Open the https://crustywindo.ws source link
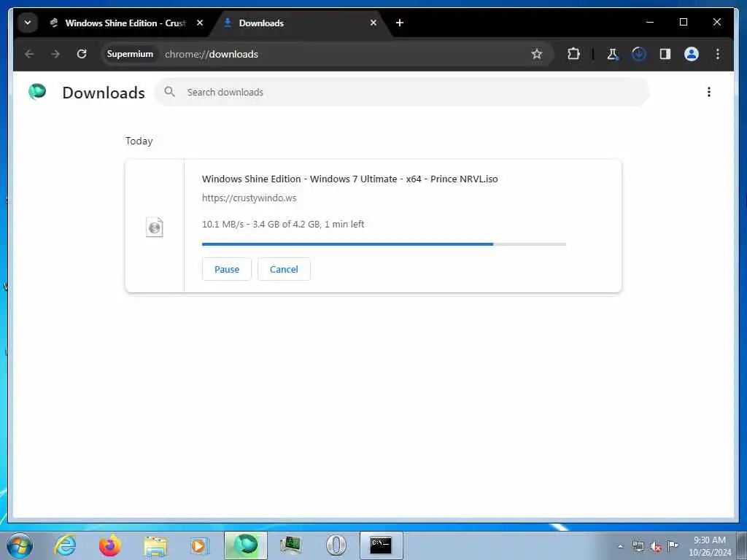This screenshot has height=560, width=747. point(249,198)
